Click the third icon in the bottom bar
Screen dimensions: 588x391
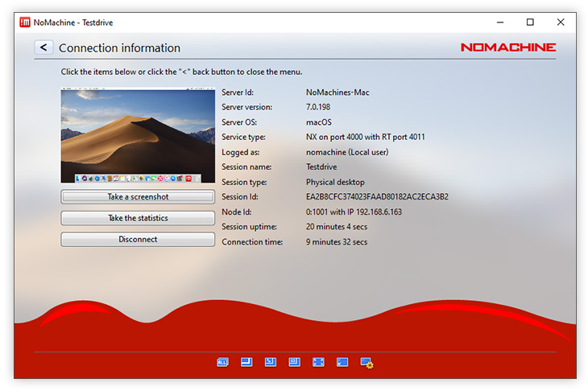(271, 363)
